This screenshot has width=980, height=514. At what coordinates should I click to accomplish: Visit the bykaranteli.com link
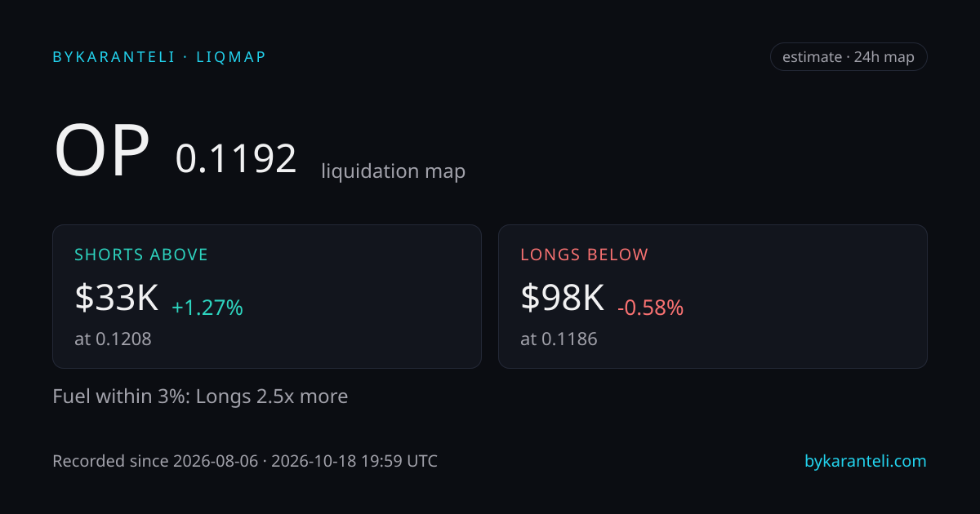(x=866, y=461)
